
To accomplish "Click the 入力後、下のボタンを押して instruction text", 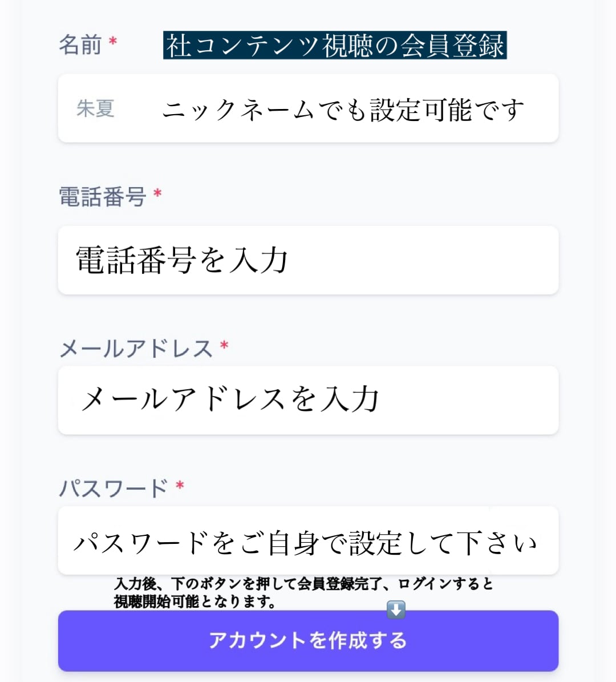I will click(x=303, y=592).
